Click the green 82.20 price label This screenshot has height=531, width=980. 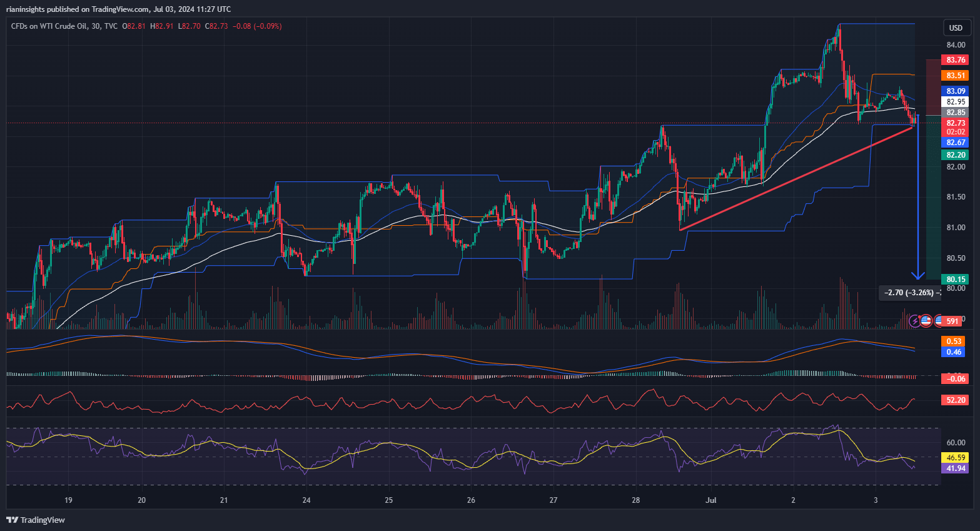click(x=956, y=155)
